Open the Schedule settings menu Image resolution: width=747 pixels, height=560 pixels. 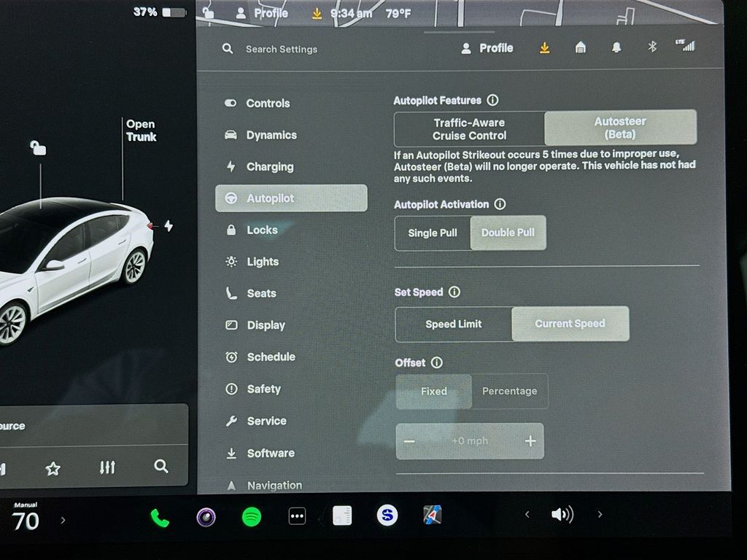point(292,357)
